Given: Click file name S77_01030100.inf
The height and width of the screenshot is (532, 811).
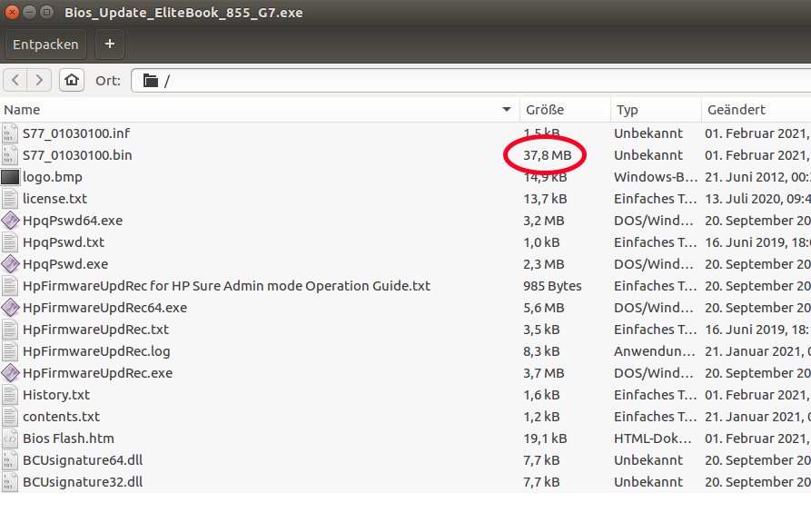Looking at the screenshot, I should pos(76,133).
